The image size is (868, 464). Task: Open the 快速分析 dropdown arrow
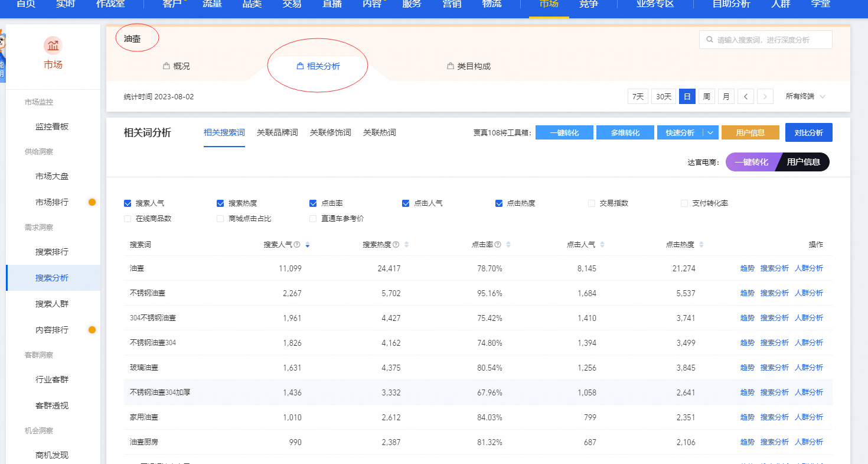tap(710, 133)
